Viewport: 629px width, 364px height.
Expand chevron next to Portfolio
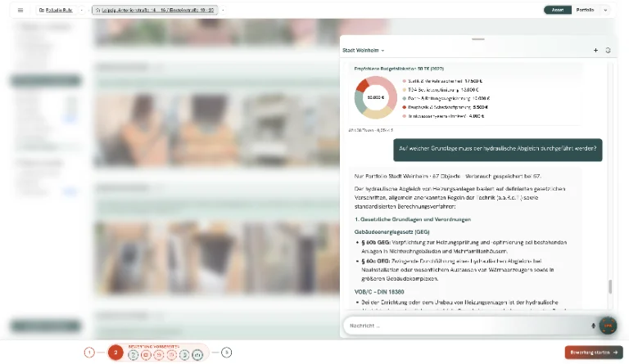coord(605,11)
